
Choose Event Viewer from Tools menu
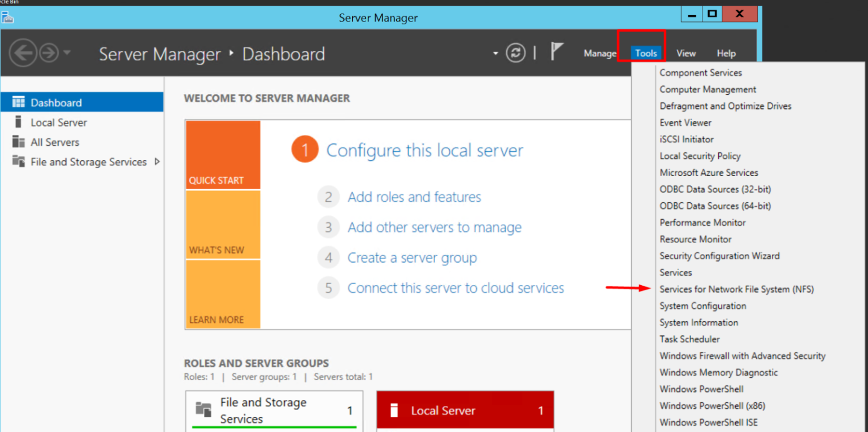pyautogui.click(x=685, y=123)
